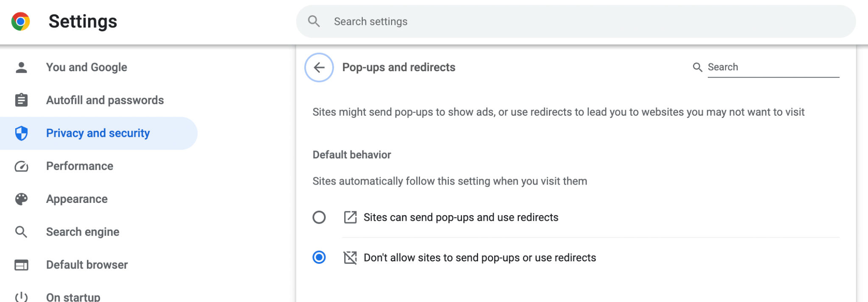
Task: Navigate back using the arrow button
Action: coord(318,67)
